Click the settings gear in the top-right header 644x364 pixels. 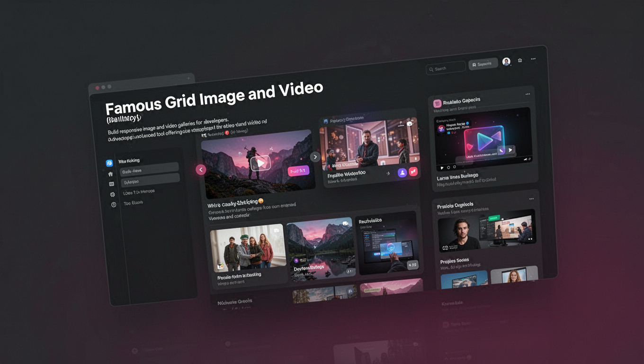tap(520, 60)
